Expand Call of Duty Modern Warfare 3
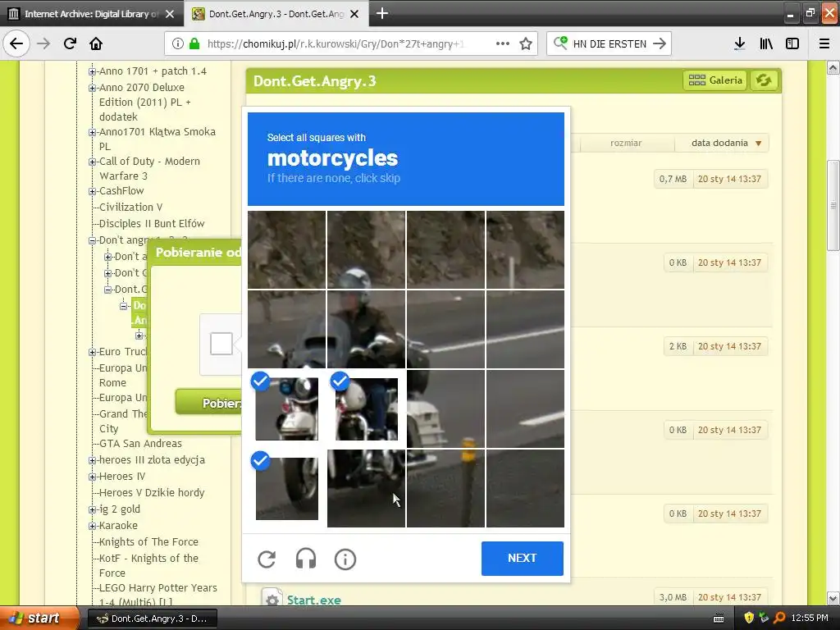This screenshot has width=840, height=630. point(92,162)
